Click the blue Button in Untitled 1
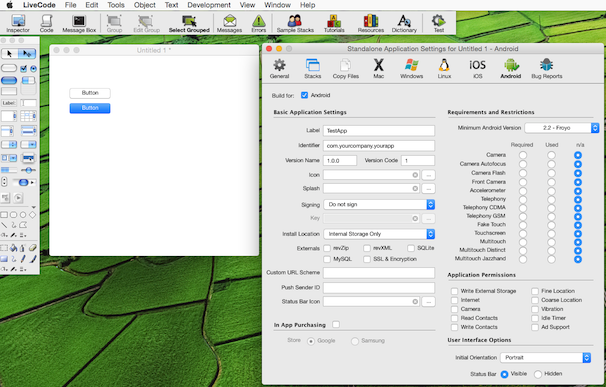The width and height of the screenshot is (606, 387). click(x=90, y=108)
